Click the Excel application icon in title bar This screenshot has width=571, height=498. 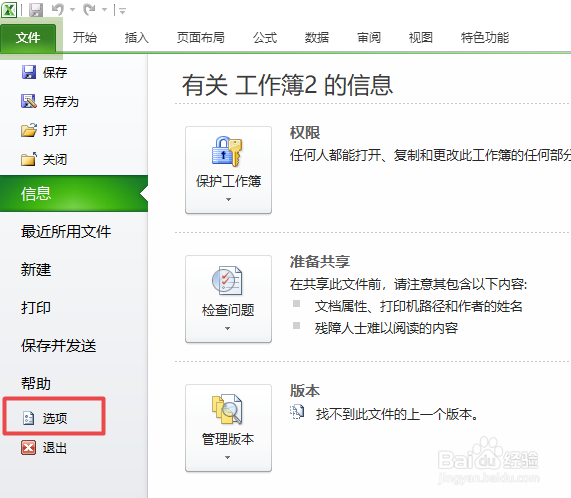pos(9,9)
